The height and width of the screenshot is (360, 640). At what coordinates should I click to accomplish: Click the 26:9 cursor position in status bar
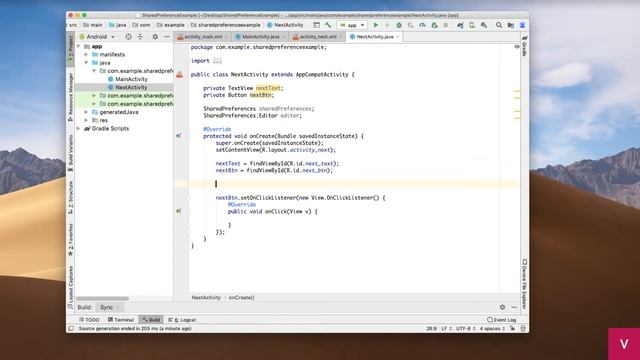(431, 329)
